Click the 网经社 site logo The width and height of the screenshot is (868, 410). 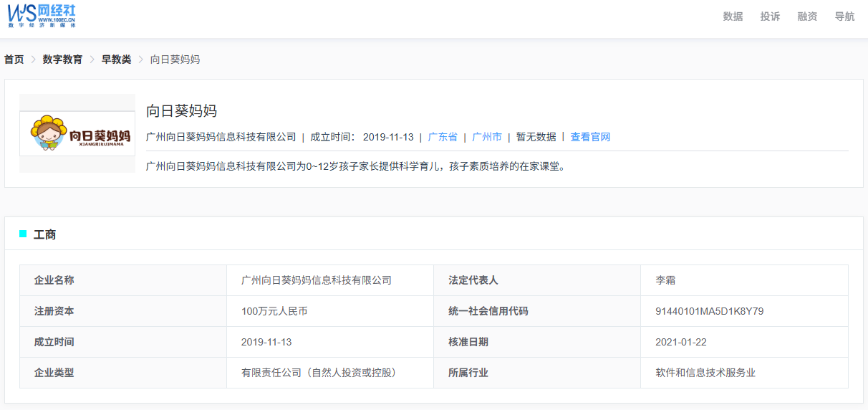(42, 14)
